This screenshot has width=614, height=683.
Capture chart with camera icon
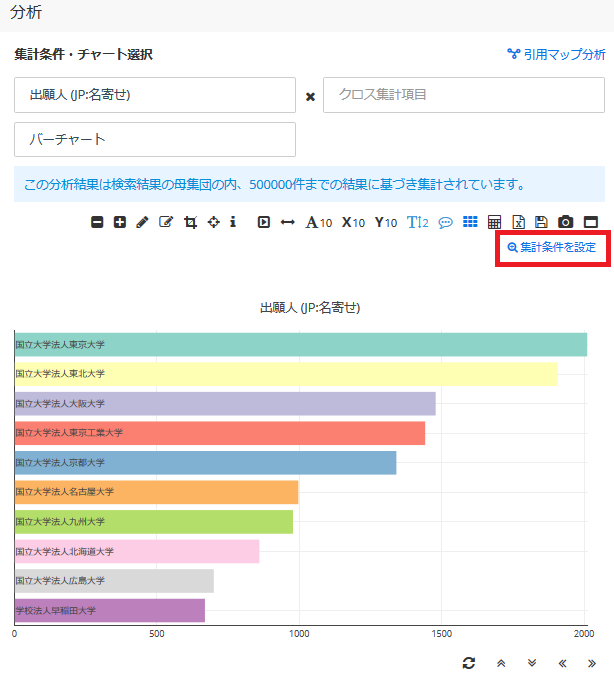point(565,222)
